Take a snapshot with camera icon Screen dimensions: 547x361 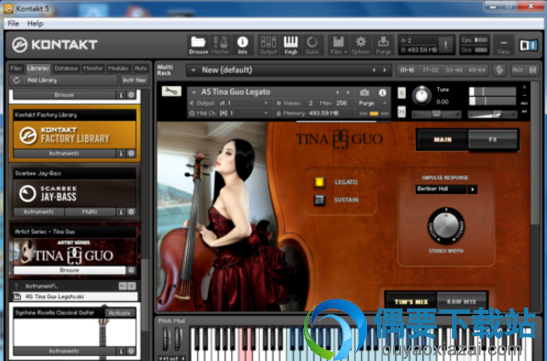364,92
